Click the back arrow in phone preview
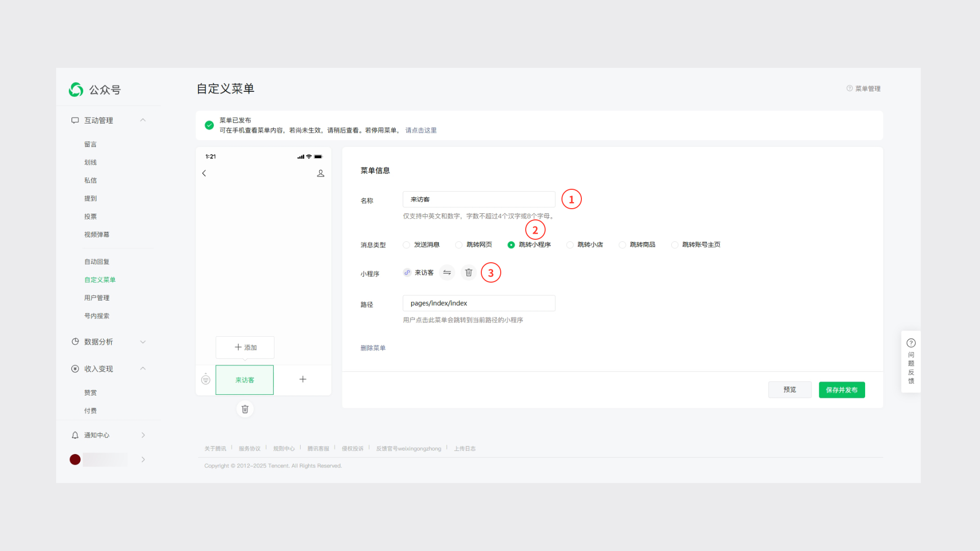Image resolution: width=980 pixels, height=551 pixels. point(204,173)
